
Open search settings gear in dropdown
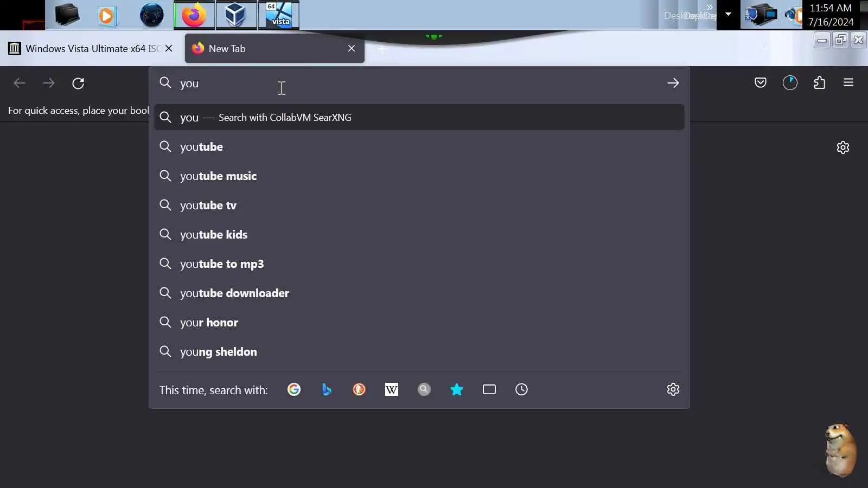[673, 389]
